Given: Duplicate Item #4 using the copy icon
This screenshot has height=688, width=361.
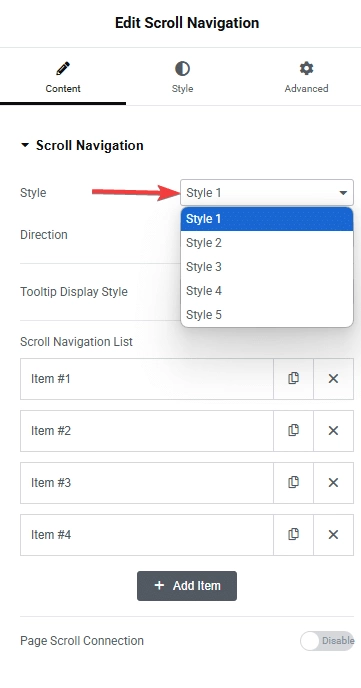Looking at the screenshot, I should click(x=293, y=535).
